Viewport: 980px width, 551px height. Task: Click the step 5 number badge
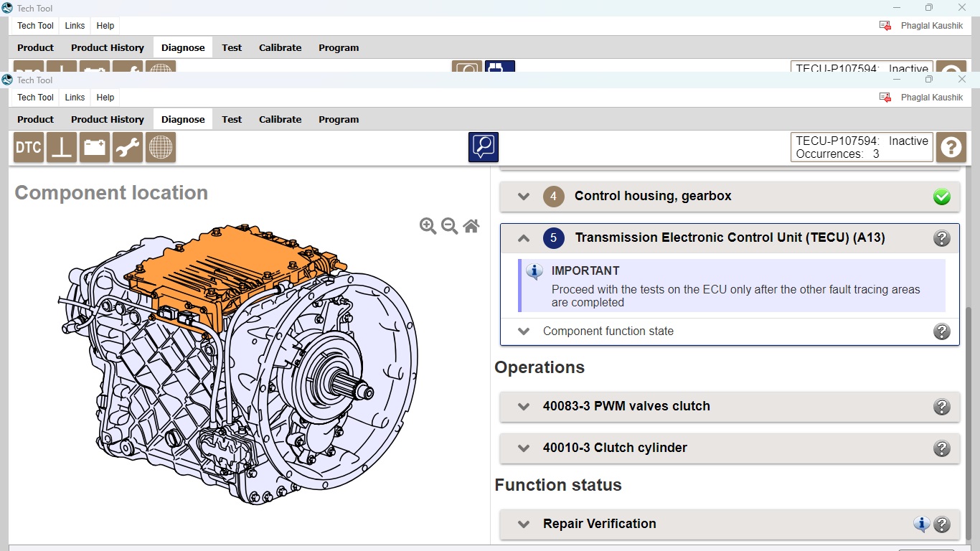tap(554, 238)
